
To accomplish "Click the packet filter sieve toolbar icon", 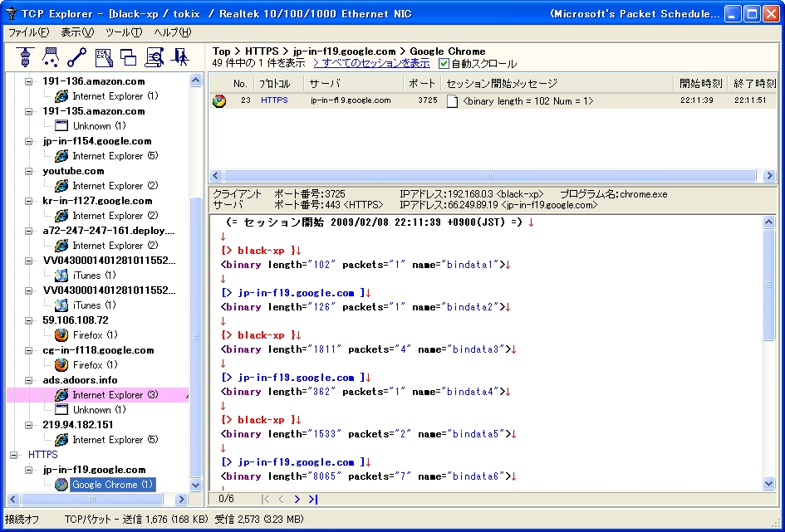I will [51, 56].
